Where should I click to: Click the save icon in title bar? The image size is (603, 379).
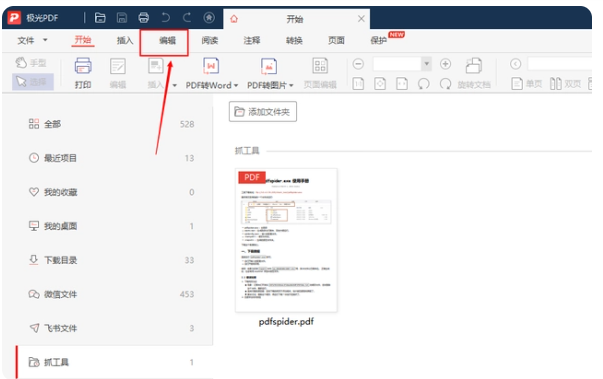(x=122, y=18)
